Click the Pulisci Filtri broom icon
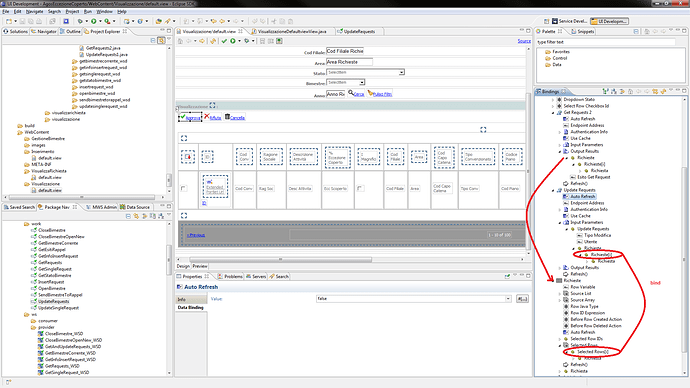Viewport: 690px width, 388px height. pos(370,93)
